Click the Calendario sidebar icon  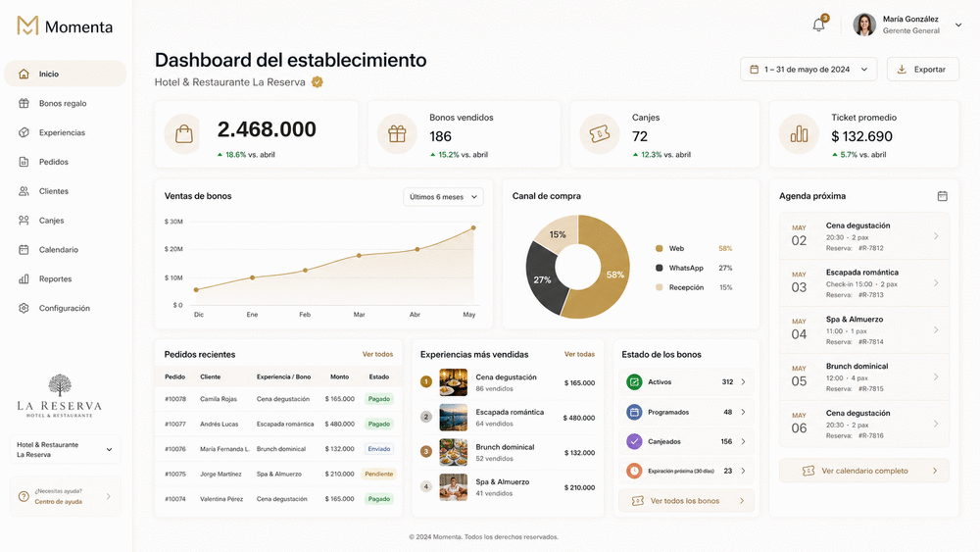(24, 249)
